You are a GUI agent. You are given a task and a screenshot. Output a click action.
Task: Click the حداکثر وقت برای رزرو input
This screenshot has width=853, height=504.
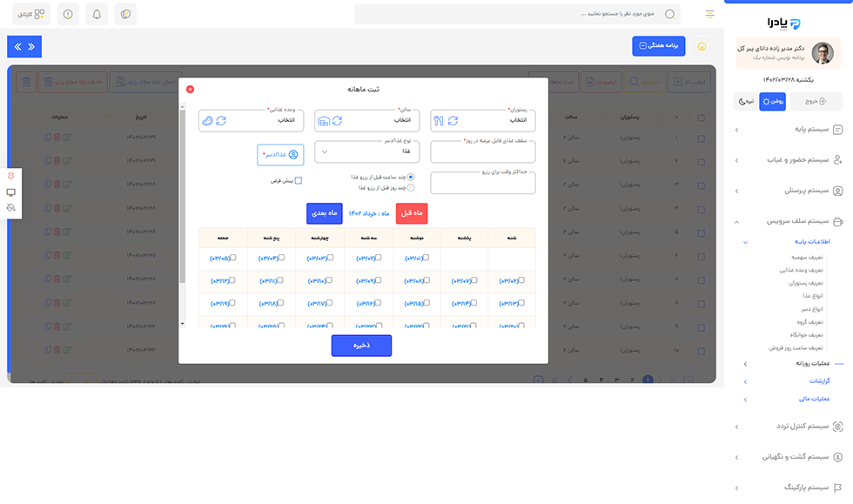point(482,184)
